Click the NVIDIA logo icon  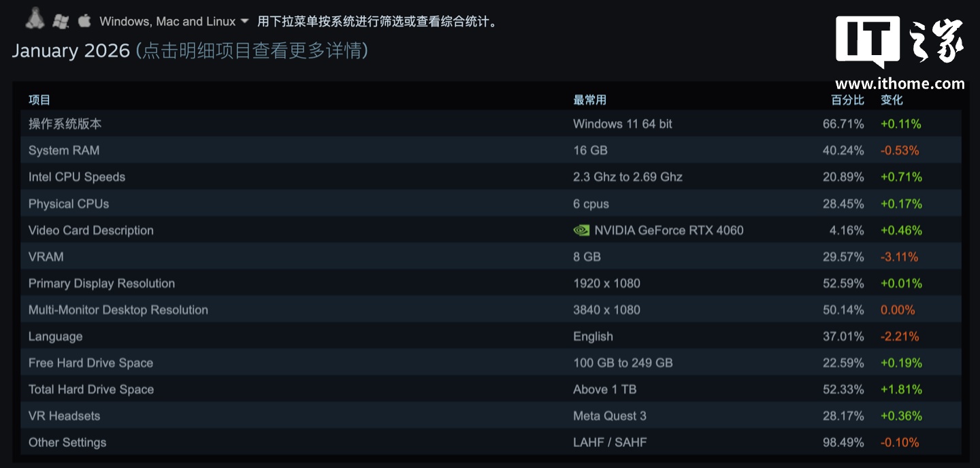click(581, 231)
